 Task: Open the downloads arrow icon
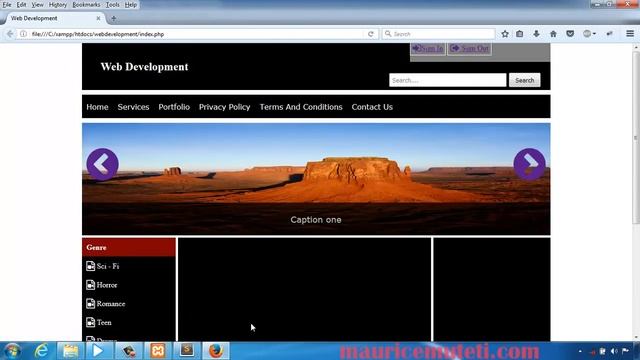536,34
